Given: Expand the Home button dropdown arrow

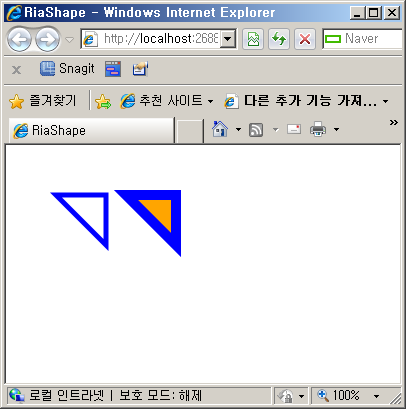Looking at the screenshot, I should click(x=238, y=129).
